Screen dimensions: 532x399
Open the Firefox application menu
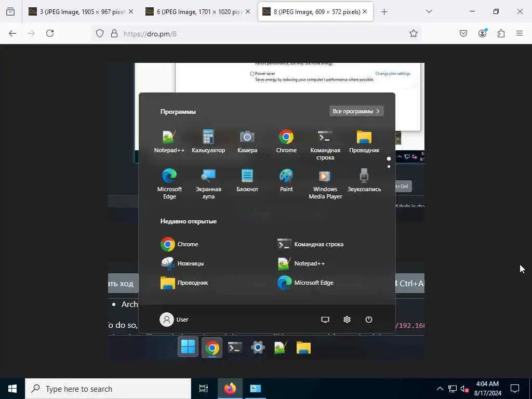coord(520,33)
